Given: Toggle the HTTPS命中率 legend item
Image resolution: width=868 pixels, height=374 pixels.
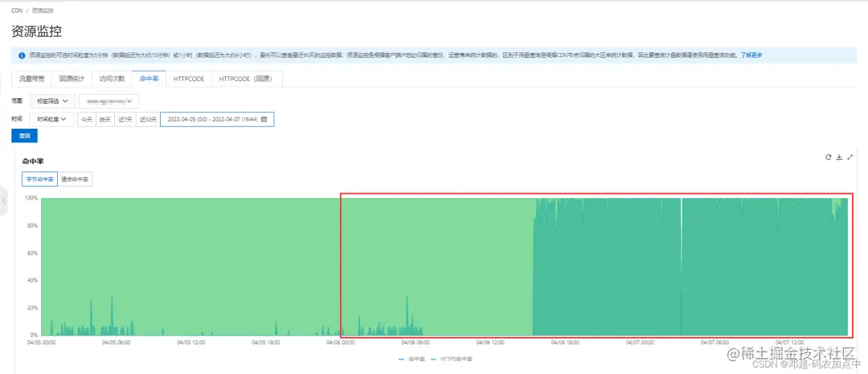Looking at the screenshot, I should (451, 360).
